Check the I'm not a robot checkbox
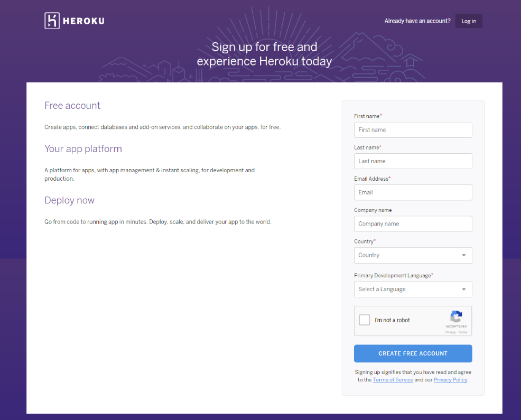This screenshot has width=521, height=420. point(365,320)
